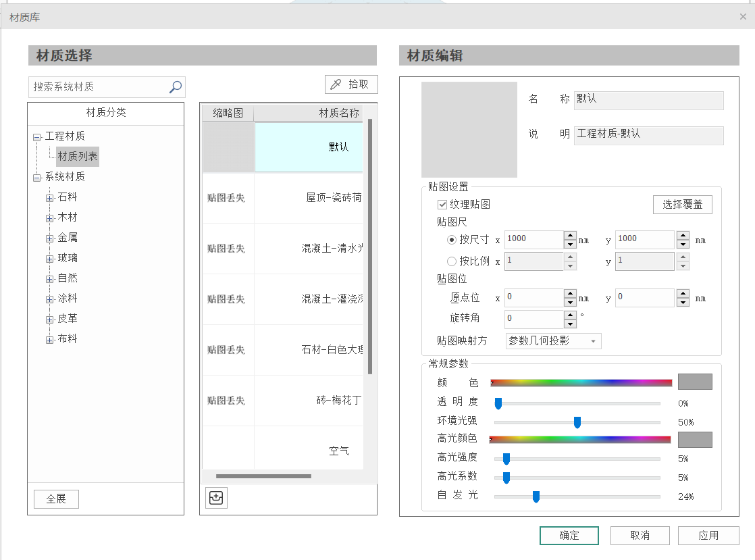Click the 颜色 gray color swatch

[x=694, y=382]
